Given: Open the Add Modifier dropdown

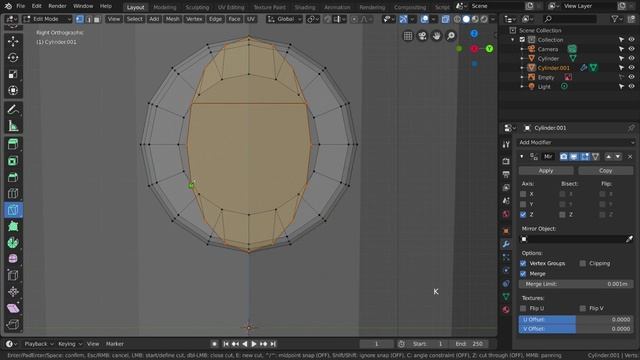Looking at the screenshot, I should 576,142.
